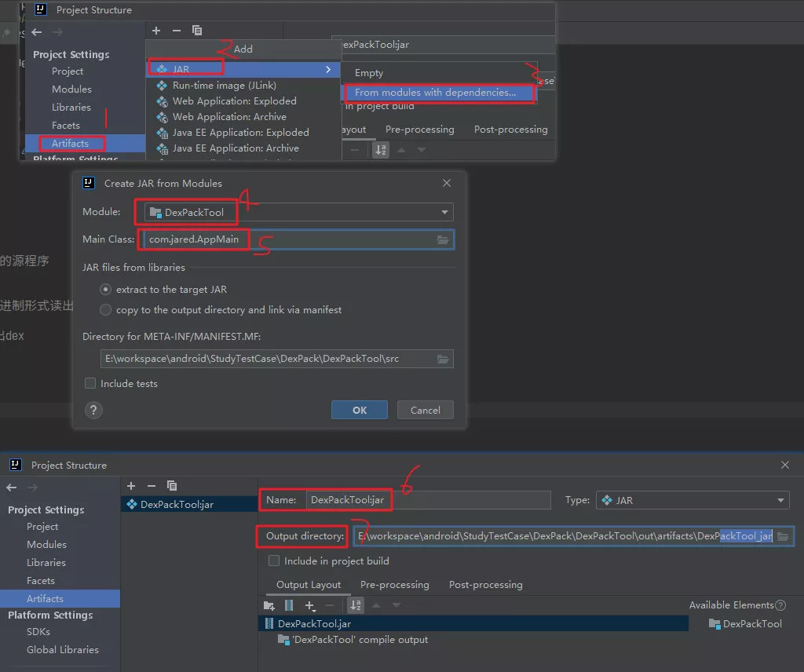Click the copy icon above the DexPackTool:jar list

(172, 485)
